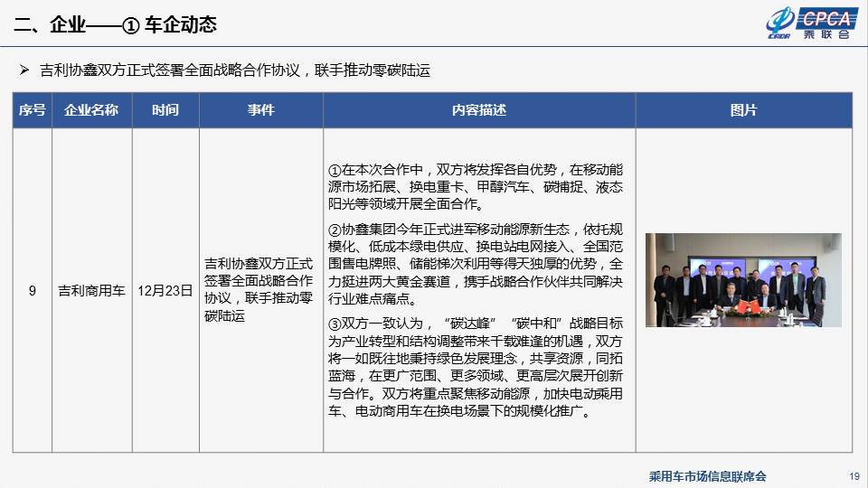Open the signing ceremony group photo
Image resolution: width=868 pixels, height=488 pixels.
743,280
